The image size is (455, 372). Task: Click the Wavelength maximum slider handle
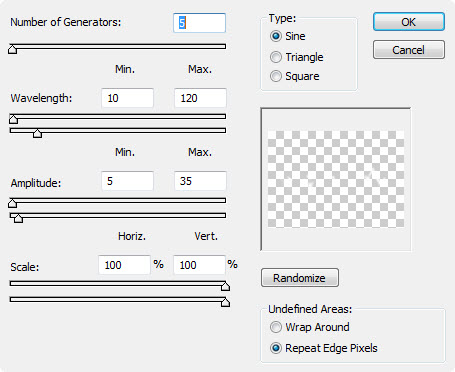pos(37,133)
